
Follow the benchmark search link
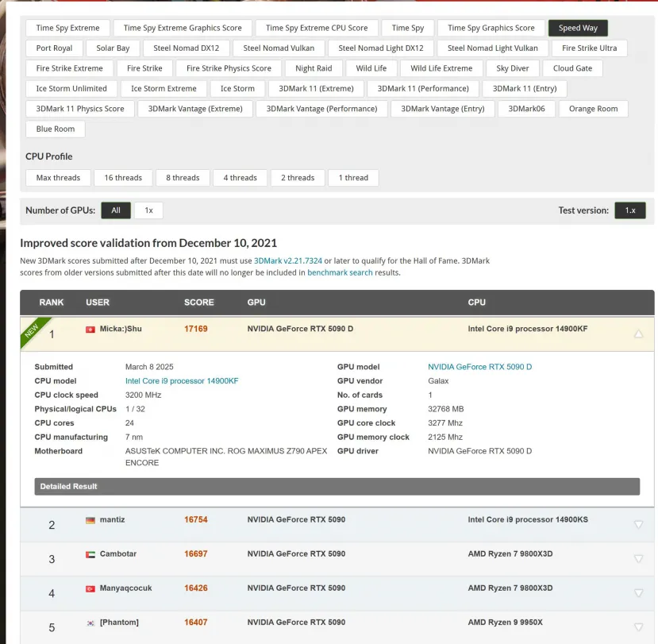[340, 272]
